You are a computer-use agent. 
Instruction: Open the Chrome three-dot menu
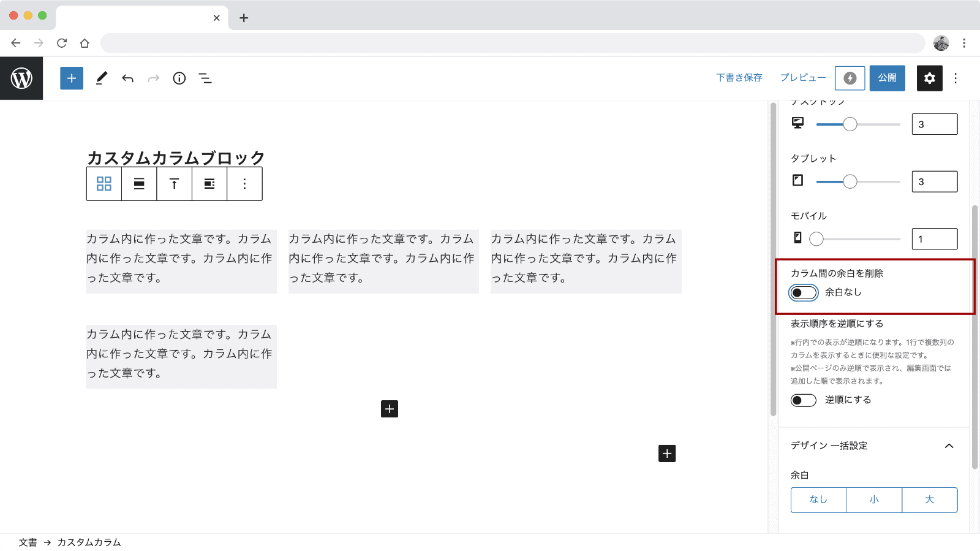(964, 43)
